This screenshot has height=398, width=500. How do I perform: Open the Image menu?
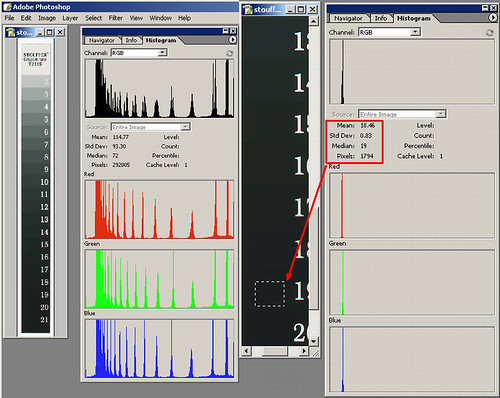click(47, 18)
